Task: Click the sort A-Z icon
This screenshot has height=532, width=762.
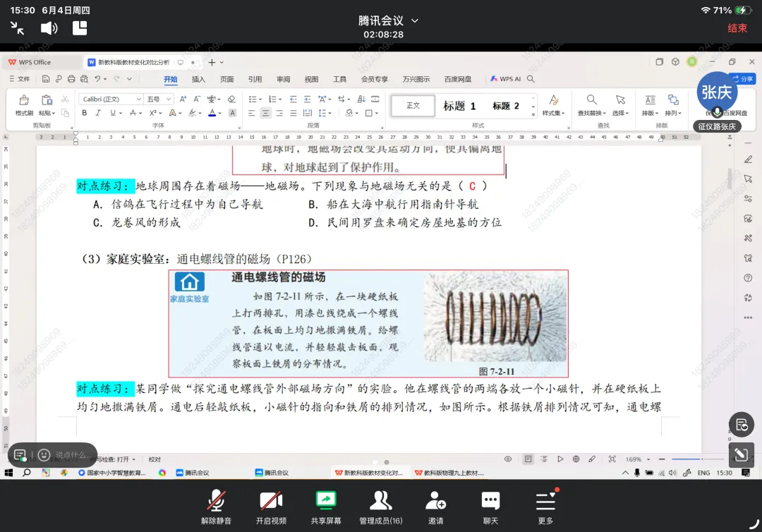Action: coord(361,99)
